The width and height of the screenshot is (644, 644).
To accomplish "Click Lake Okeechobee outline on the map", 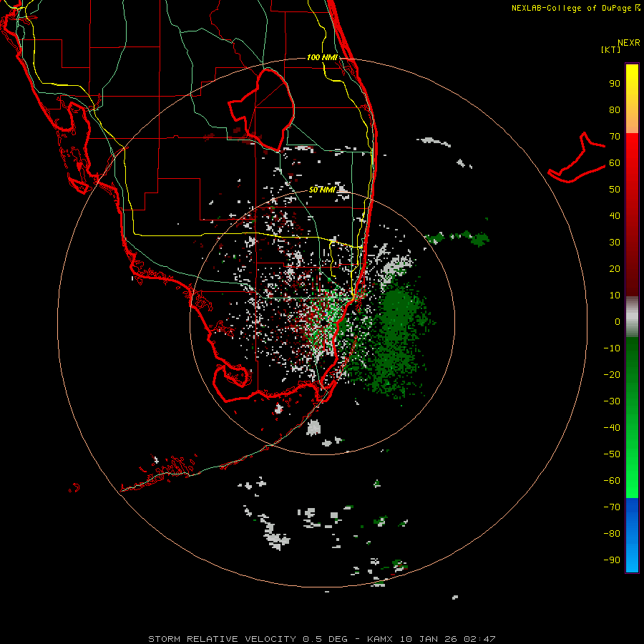I will pyautogui.click(x=263, y=110).
